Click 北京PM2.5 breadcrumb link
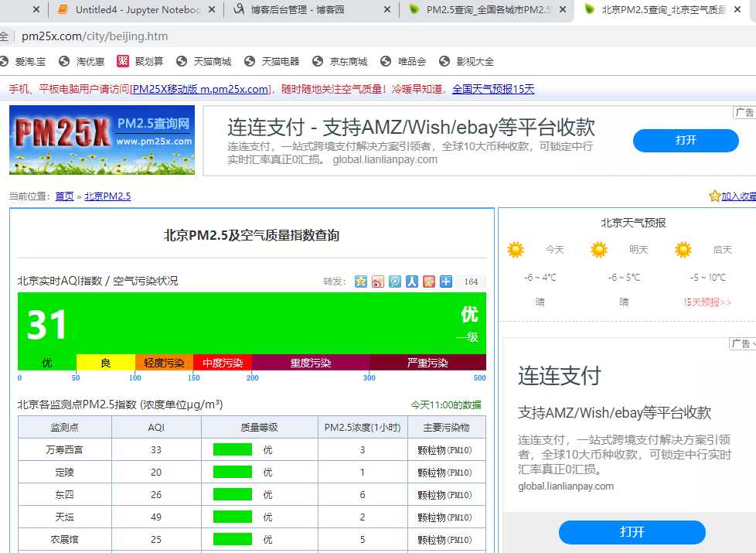This screenshot has width=756, height=553. tap(107, 196)
